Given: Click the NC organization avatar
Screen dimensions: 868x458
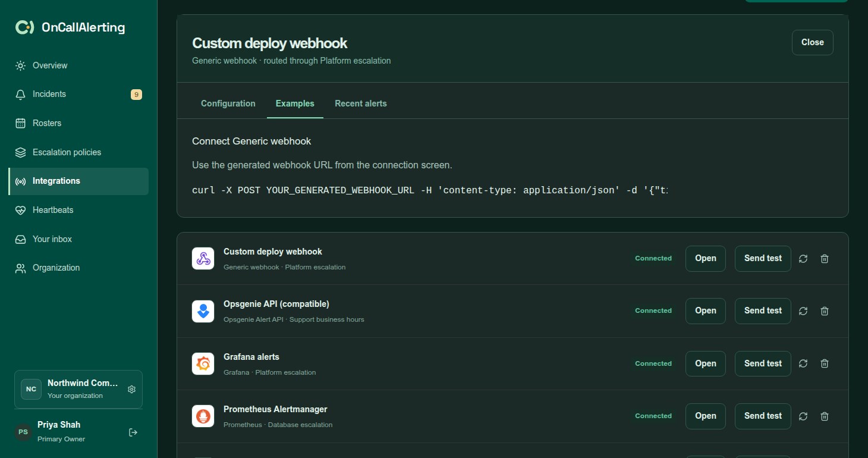Looking at the screenshot, I should pos(32,389).
